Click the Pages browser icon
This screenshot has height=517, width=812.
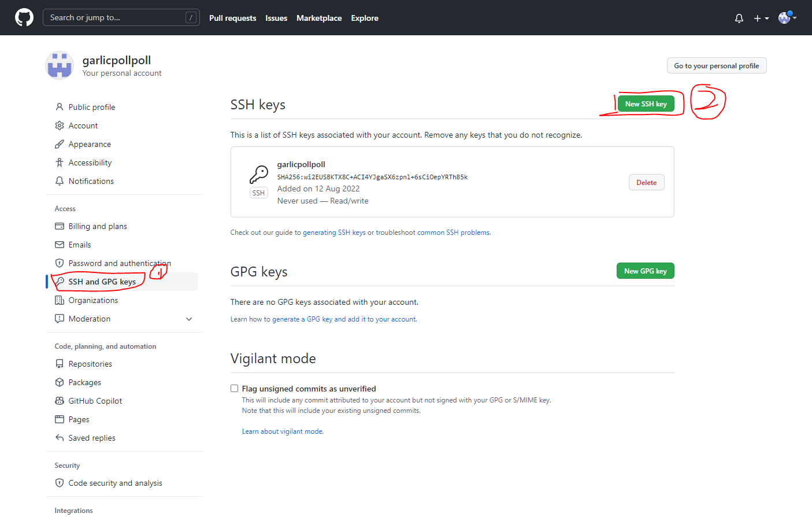(x=60, y=419)
